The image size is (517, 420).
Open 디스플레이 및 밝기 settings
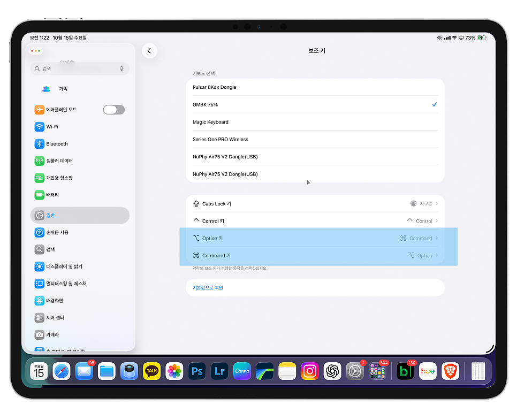(x=80, y=266)
